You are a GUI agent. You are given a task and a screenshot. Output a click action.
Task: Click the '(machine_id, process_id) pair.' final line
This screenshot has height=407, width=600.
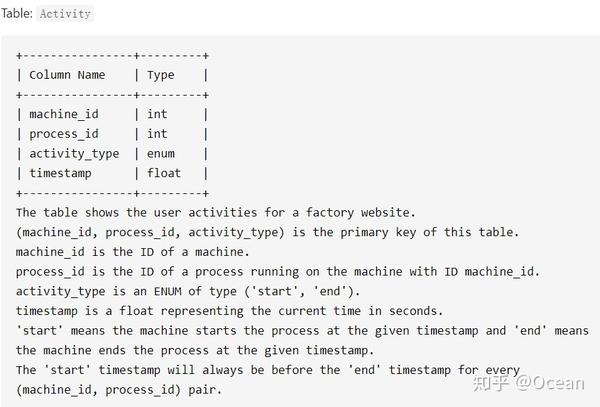(119, 390)
